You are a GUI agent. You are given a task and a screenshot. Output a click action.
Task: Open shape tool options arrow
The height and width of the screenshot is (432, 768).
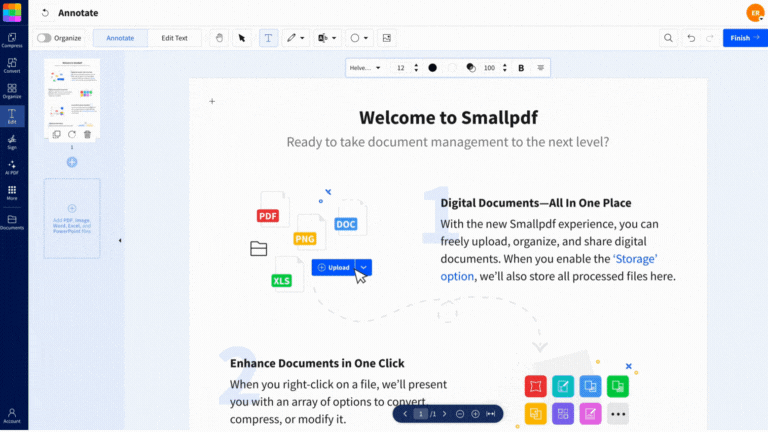click(x=366, y=38)
